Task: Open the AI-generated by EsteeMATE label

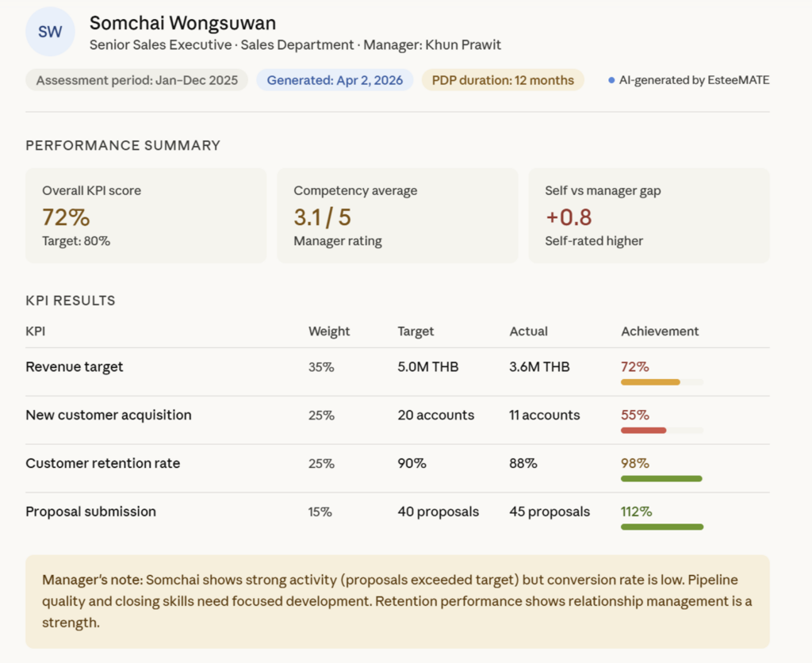Action: [694, 80]
